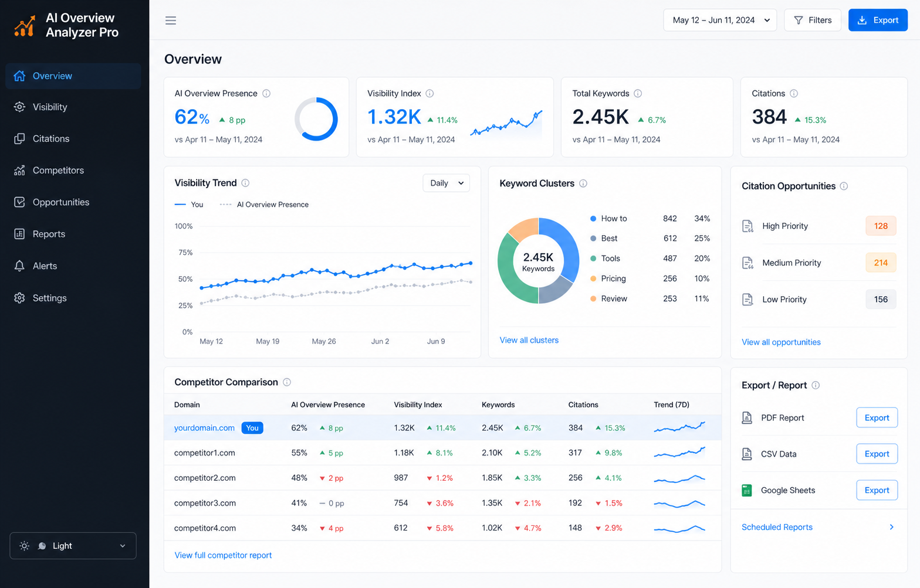Viewport: 920px width, 588px height.
Task: Click the Low Priority document icon
Action: [x=747, y=300]
